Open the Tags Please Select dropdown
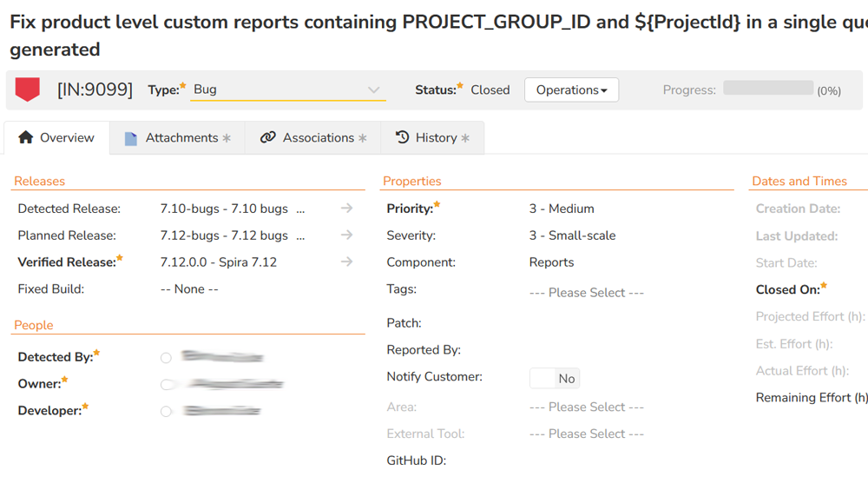This screenshot has height=477, width=868. pos(586,293)
